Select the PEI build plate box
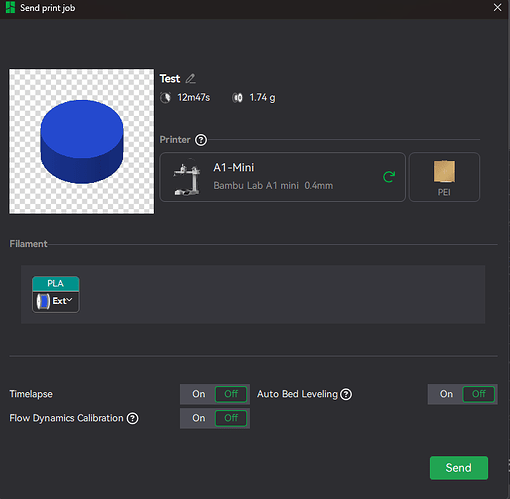The width and height of the screenshot is (510, 499). point(444,177)
